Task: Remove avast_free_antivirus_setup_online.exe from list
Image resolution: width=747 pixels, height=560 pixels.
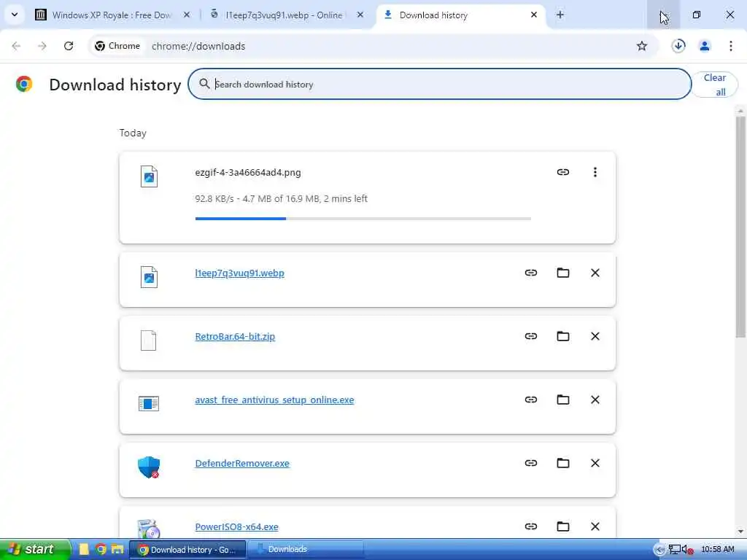Action: (595, 400)
